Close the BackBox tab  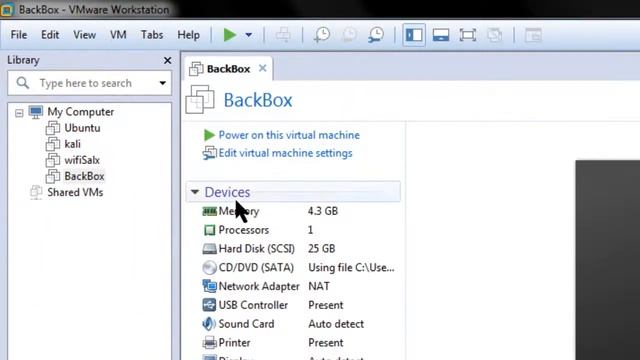[x=262, y=68]
